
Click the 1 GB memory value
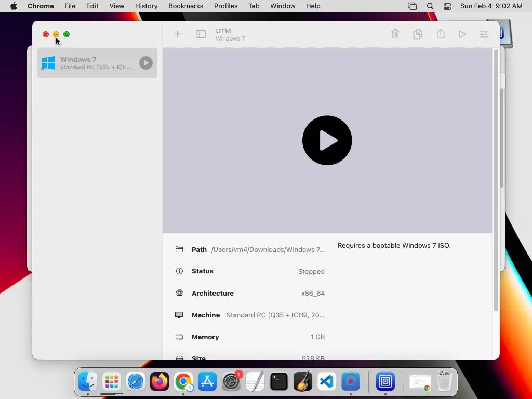coord(317,337)
